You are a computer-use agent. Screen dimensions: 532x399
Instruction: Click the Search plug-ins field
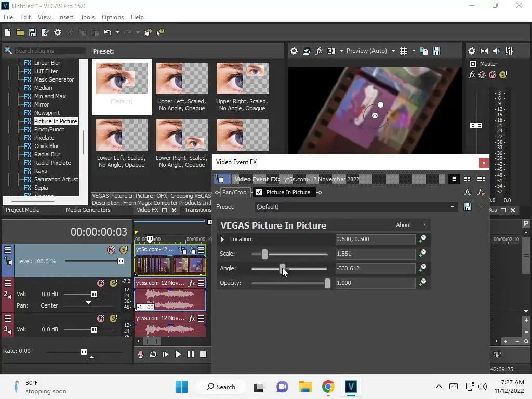pyautogui.click(x=49, y=51)
